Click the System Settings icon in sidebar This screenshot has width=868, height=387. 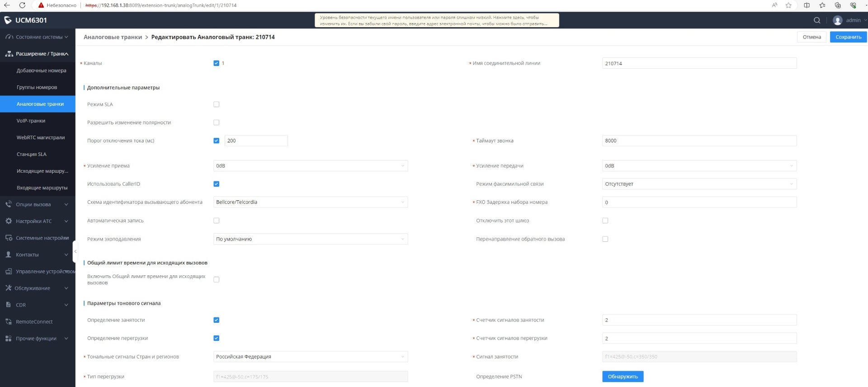pyautogui.click(x=9, y=238)
